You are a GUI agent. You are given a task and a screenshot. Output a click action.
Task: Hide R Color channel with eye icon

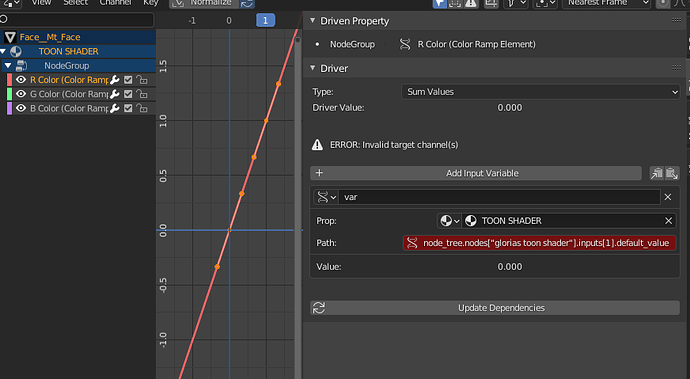tap(21, 80)
